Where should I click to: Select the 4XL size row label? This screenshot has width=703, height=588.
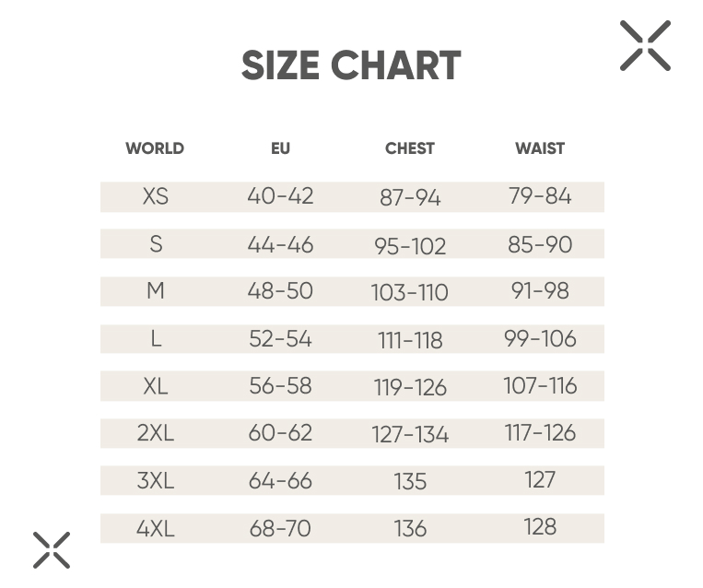coord(155,529)
